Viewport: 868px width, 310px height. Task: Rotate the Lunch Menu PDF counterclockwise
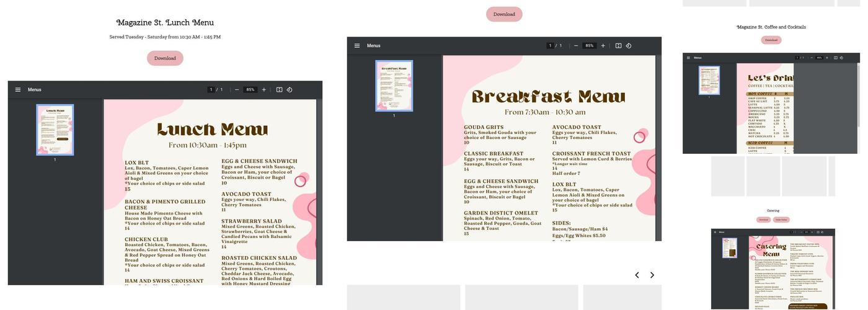290,89
